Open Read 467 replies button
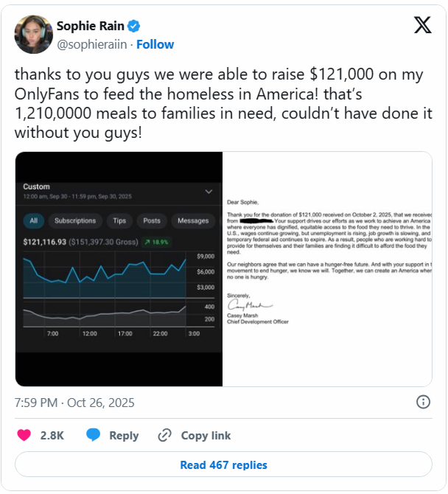The width and height of the screenshot is (448, 494). coord(223,465)
